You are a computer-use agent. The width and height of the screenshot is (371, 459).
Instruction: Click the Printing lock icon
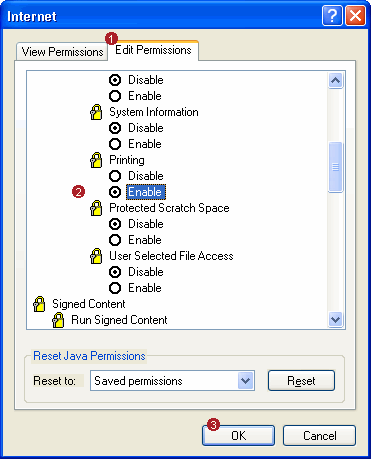coord(96,160)
